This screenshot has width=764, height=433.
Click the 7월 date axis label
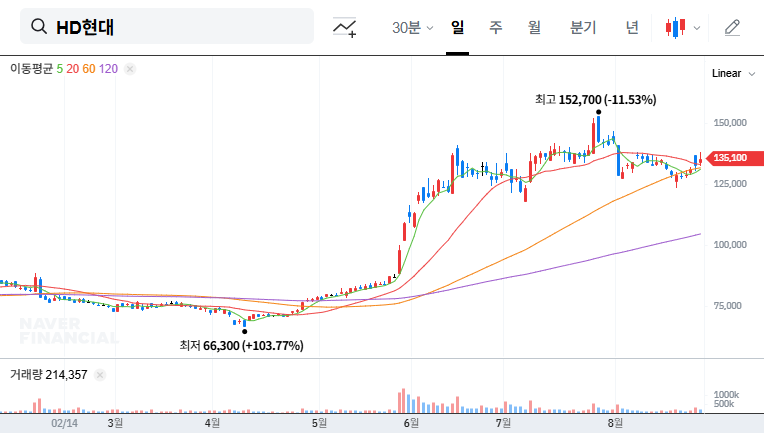503,423
